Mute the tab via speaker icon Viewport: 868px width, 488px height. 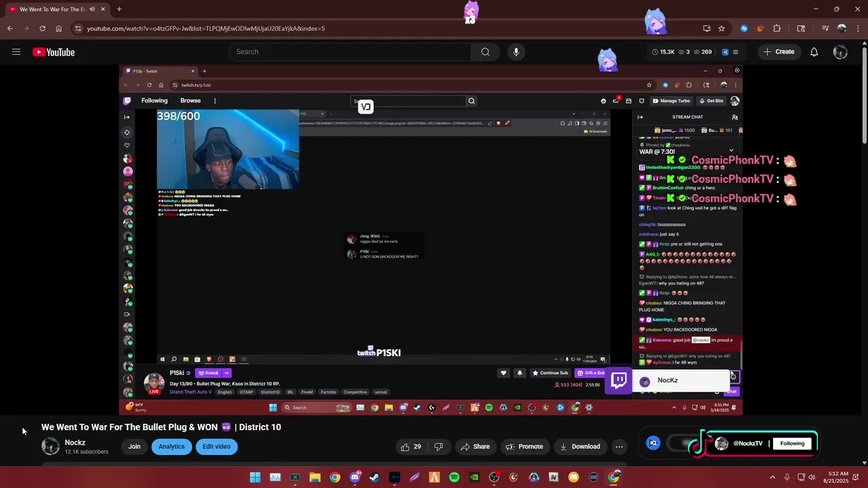(x=92, y=9)
